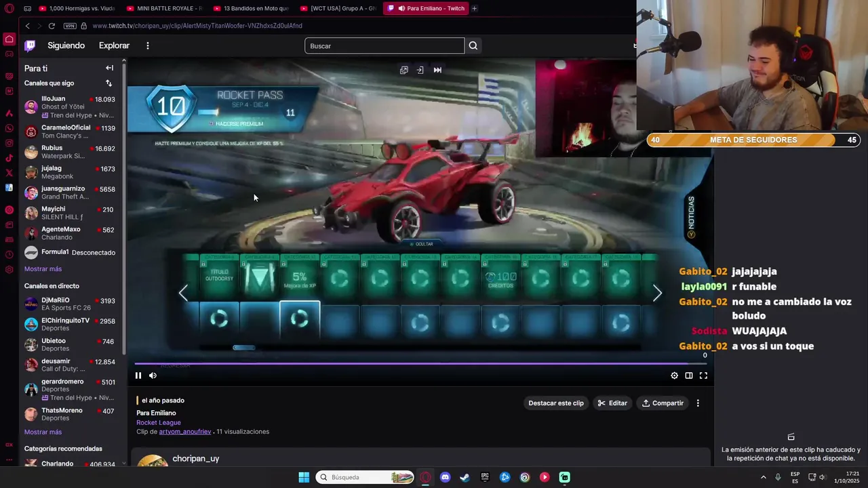Click the Rocket Pass left arrow
The width and height of the screenshot is (868, 488).
pos(183,293)
